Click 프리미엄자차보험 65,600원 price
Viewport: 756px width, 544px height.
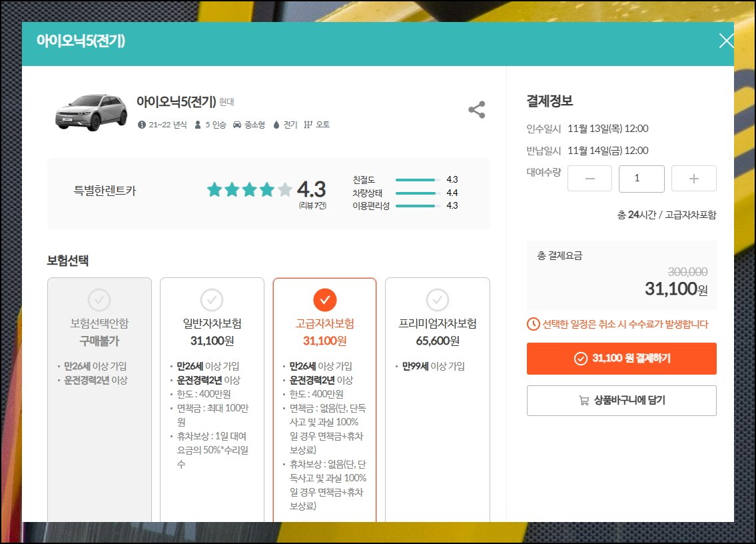point(438,341)
